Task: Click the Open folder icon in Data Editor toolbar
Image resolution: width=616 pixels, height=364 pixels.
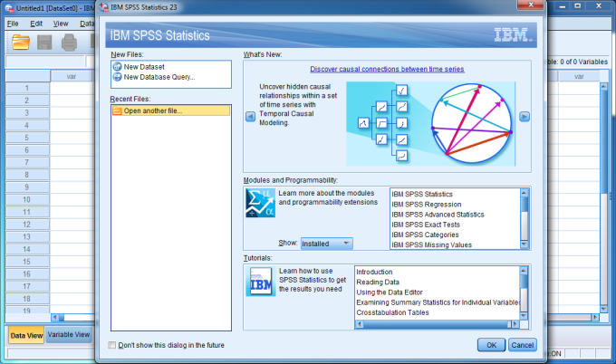Action: [21, 42]
